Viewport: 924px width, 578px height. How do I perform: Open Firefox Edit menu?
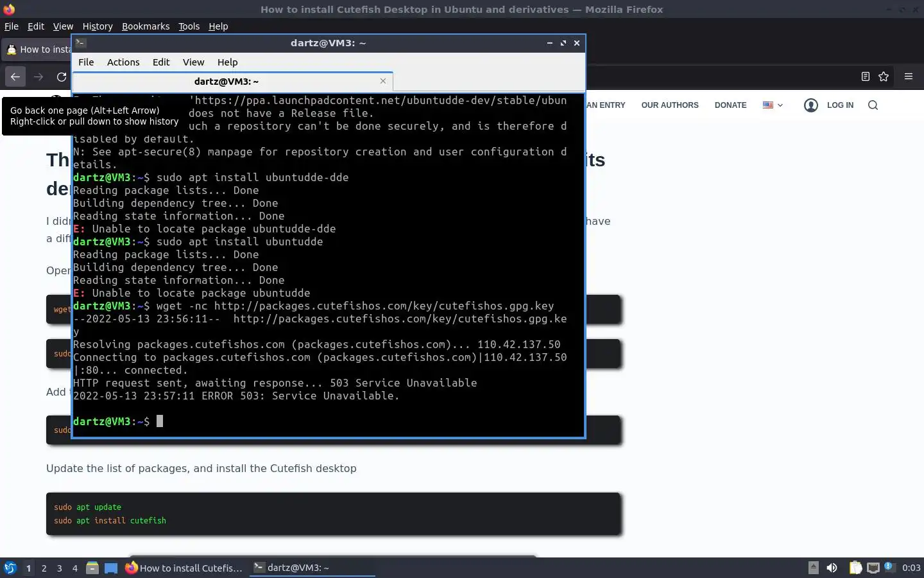(36, 26)
